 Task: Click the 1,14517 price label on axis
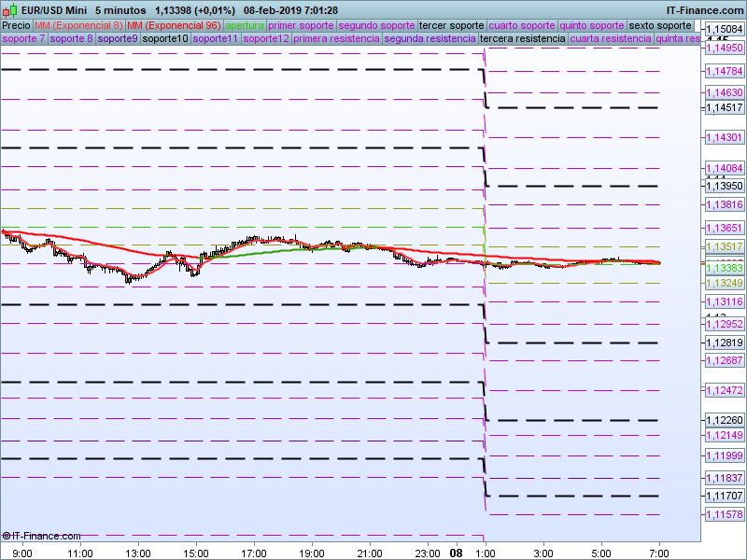pos(723,108)
